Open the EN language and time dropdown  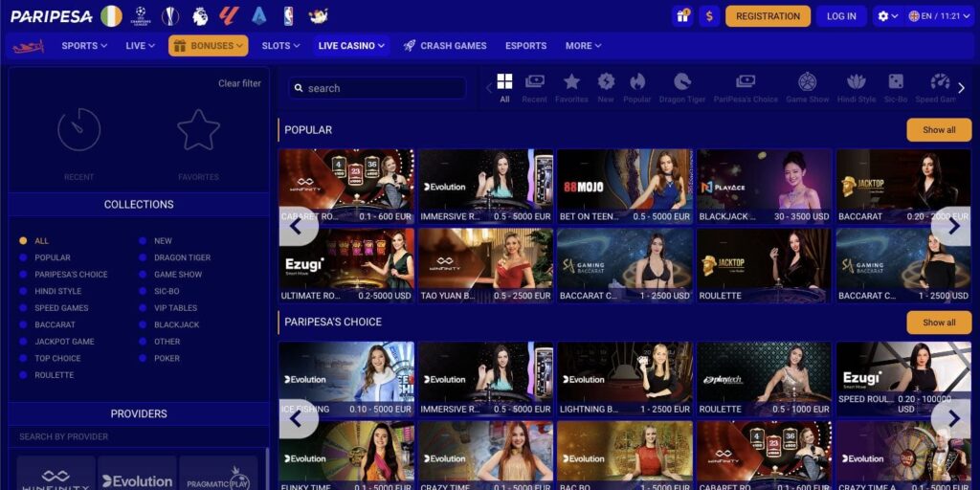(939, 16)
